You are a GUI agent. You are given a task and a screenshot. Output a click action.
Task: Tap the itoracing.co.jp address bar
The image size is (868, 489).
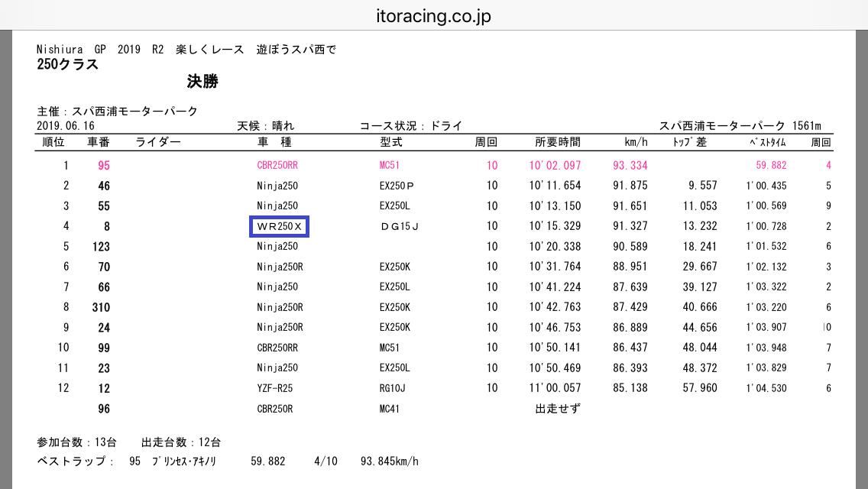point(433,15)
